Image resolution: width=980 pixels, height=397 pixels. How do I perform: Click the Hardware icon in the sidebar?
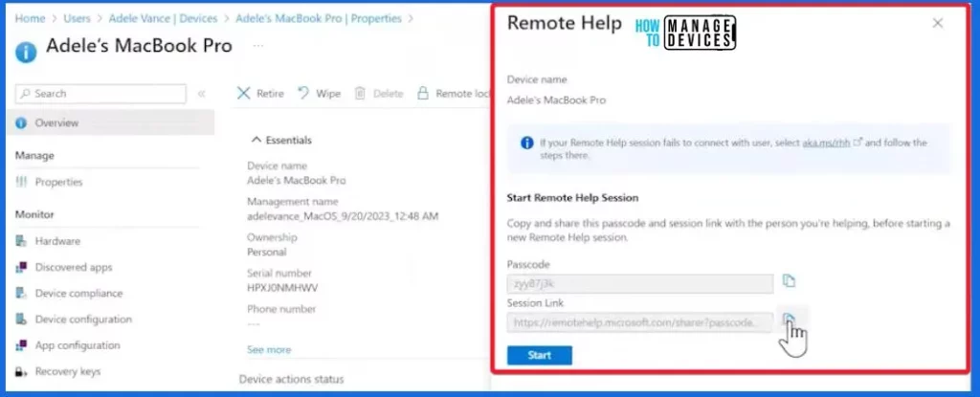pyautogui.click(x=21, y=241)
